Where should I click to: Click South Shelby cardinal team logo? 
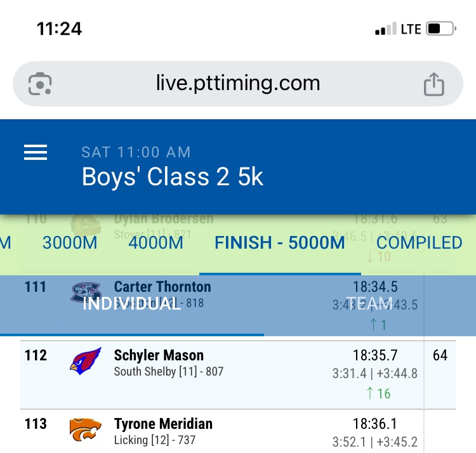click(85, 361)
